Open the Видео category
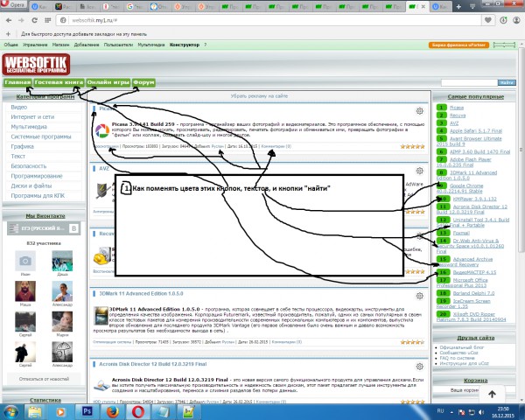 click(x=18, y=107)
